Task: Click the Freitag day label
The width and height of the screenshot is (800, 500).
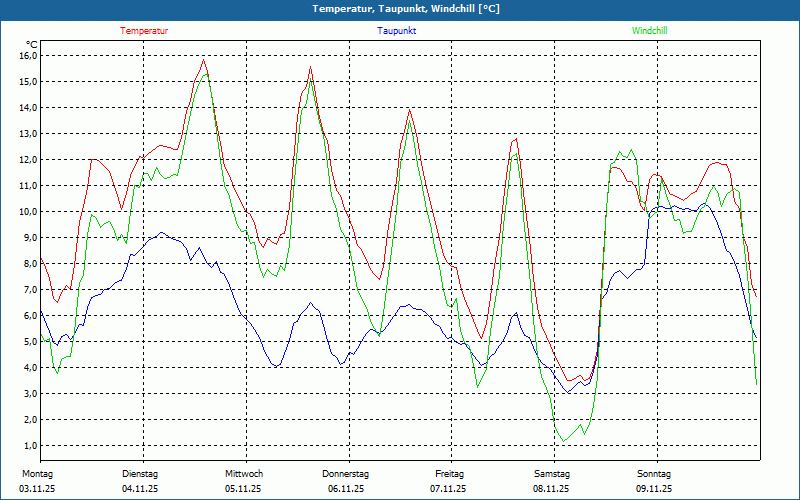Action: [449, 473]
